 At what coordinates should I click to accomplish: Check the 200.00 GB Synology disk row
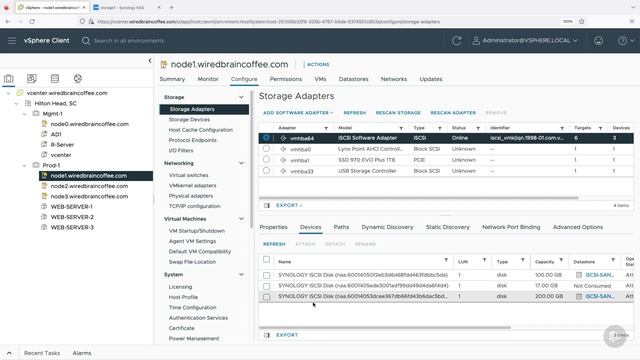(x=267, y=297)
